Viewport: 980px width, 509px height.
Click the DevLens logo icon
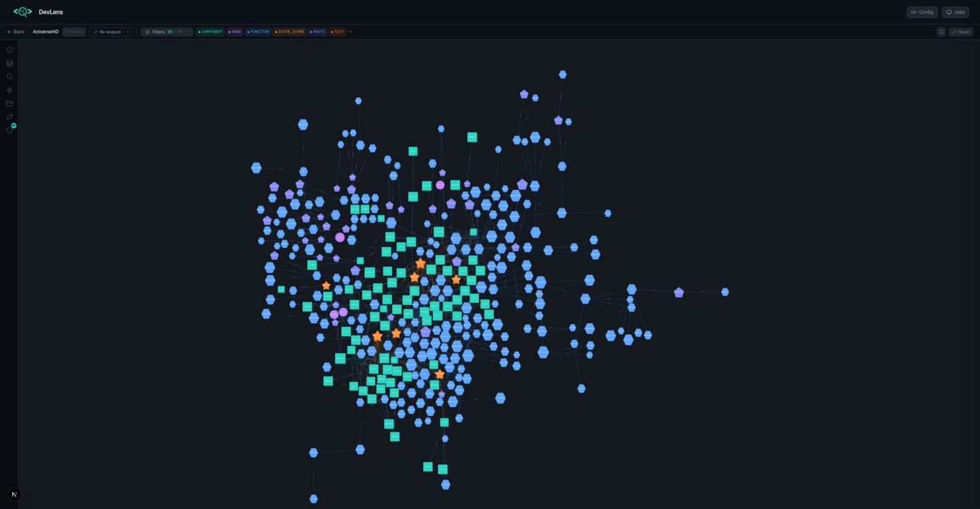22,12
